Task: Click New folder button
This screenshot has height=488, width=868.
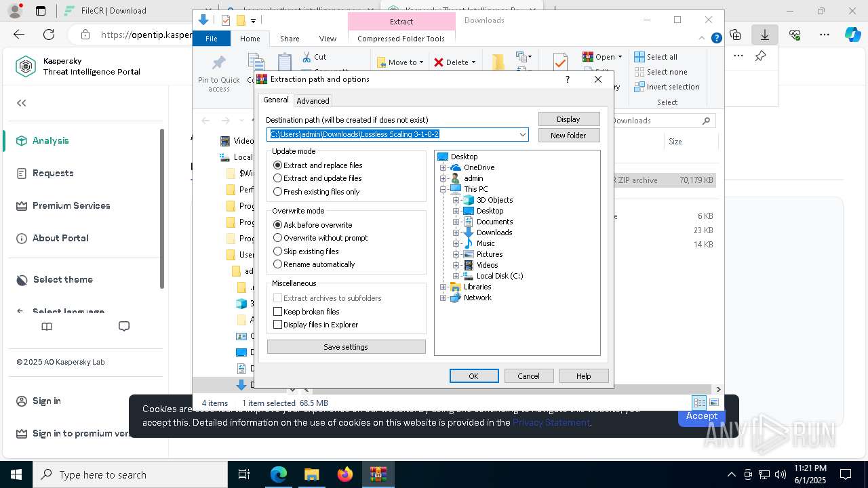Action: tap(568, 136)
